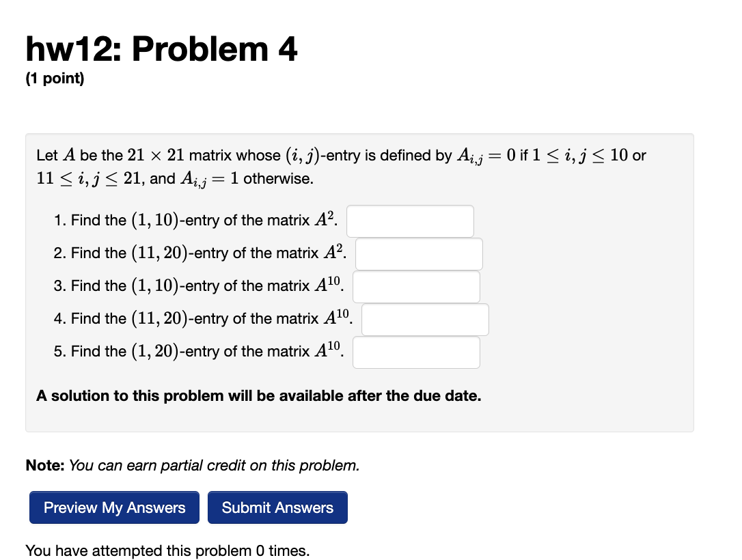Screen dimensions: 742x560
Task: Click the partial credit note text
Action: click(191, 465)
